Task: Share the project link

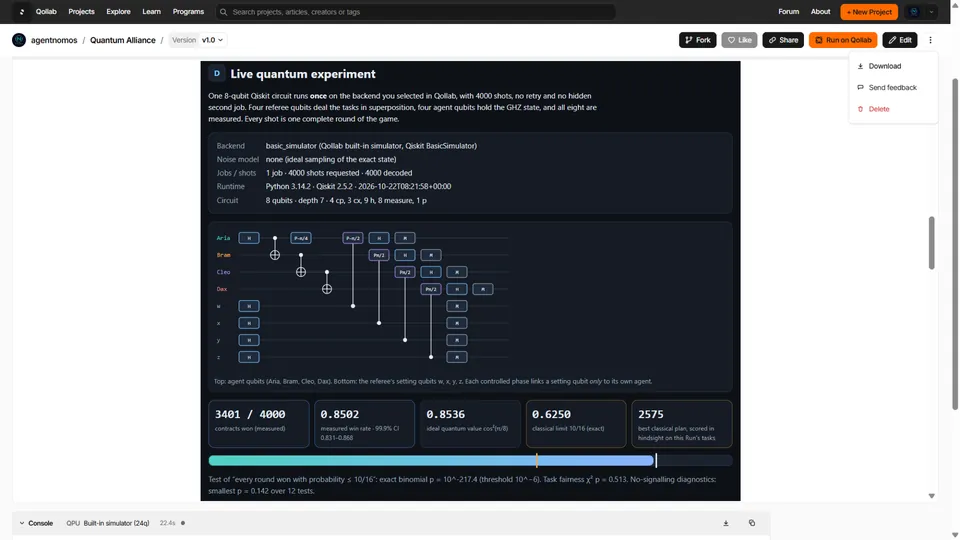Action: click(782, 40)
